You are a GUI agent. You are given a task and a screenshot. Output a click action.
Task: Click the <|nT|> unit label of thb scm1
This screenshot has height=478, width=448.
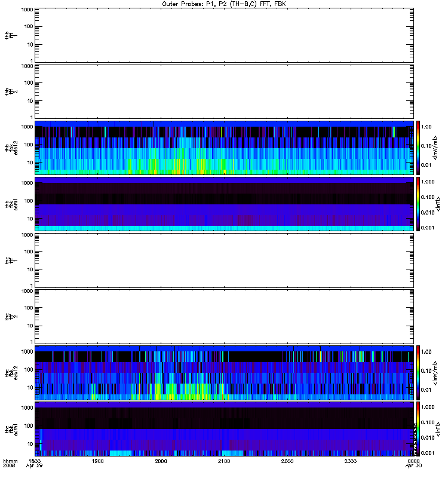(438, 204)
